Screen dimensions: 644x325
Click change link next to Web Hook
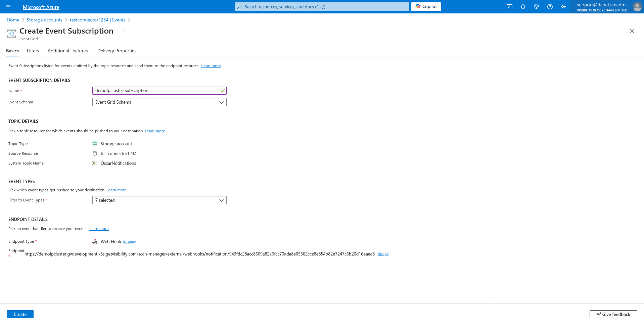[129, 242]
